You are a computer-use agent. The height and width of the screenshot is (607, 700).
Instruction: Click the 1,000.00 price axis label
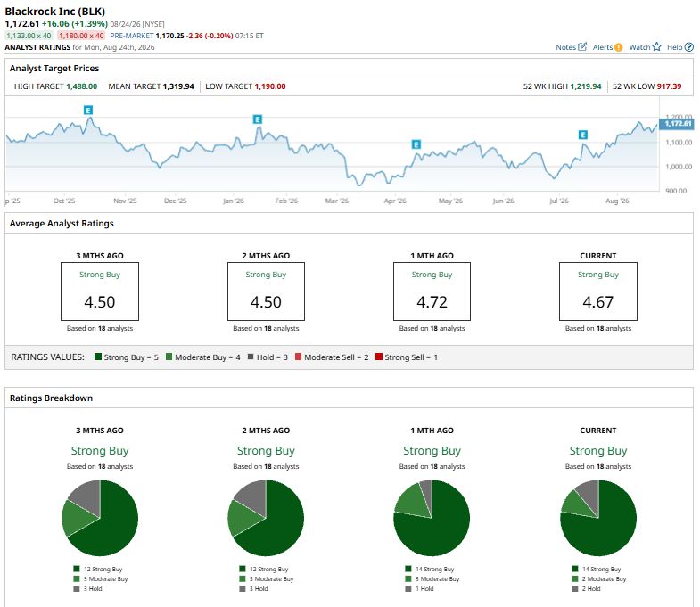[x=679, y=167]
